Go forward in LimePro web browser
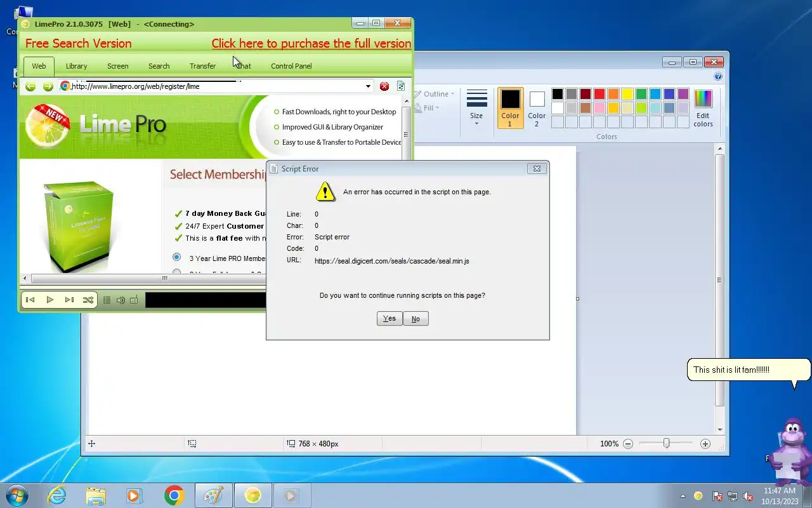812x508 pixels. [x=48, y=86]
